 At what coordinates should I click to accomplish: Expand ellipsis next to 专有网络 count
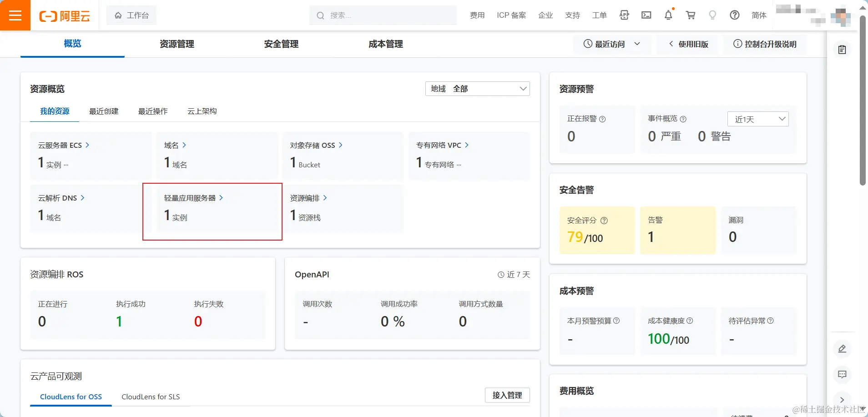pos(459,165)
